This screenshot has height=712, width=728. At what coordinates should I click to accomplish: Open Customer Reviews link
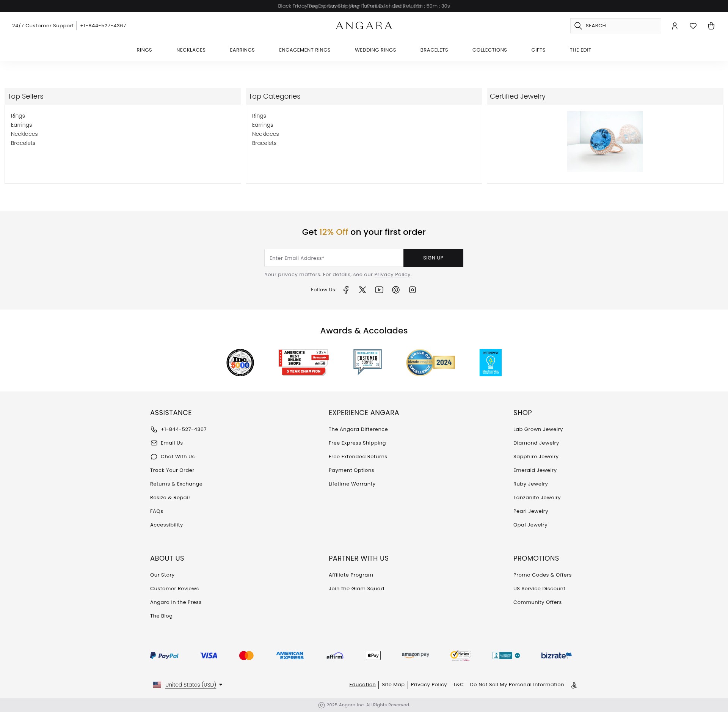(174, 589)
